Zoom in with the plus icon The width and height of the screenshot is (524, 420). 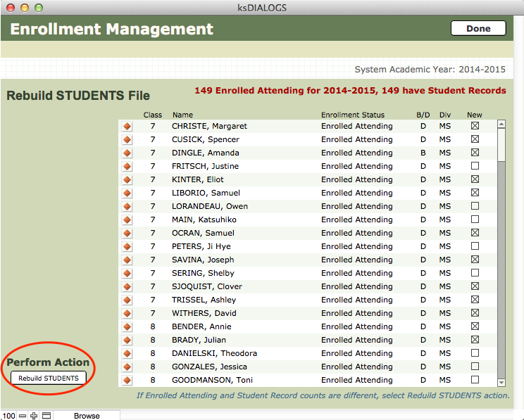point(34,416)
